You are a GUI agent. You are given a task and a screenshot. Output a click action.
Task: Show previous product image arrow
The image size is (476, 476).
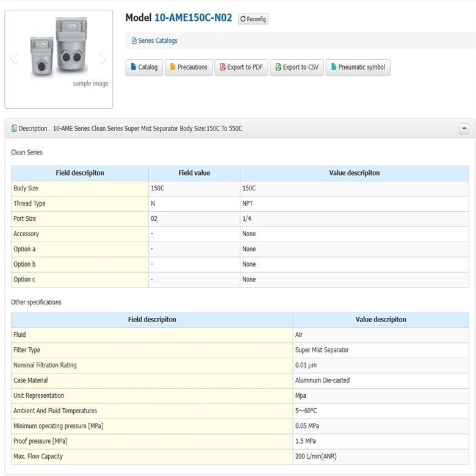coord(14,57)
